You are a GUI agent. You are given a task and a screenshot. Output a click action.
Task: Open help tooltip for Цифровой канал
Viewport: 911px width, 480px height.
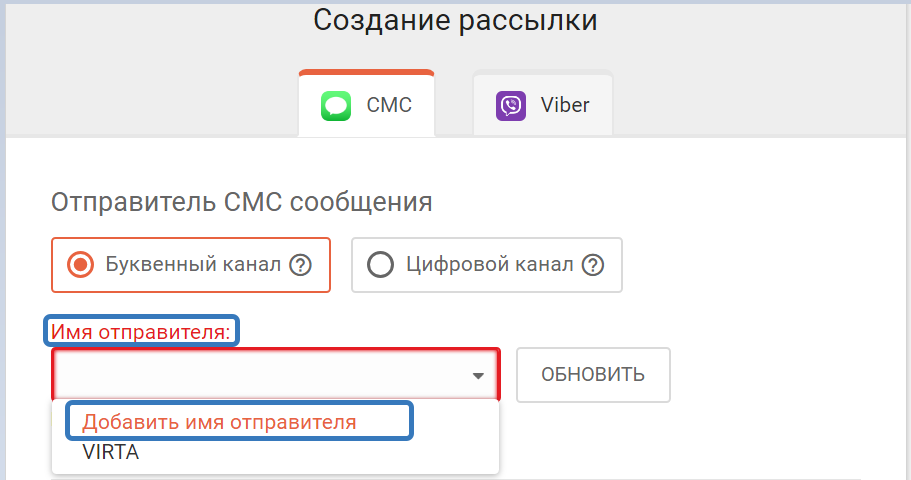pyautogui.click(x=593, y=265)
